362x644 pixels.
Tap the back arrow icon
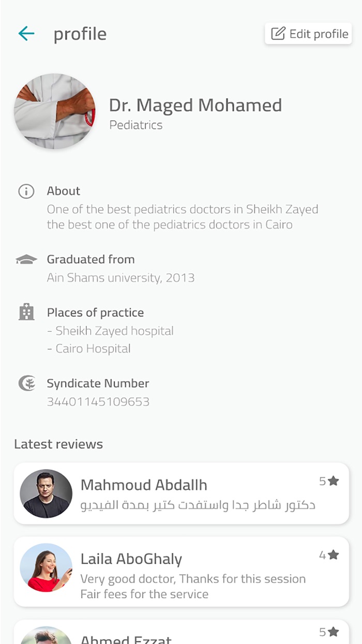[x=26, y=34]
